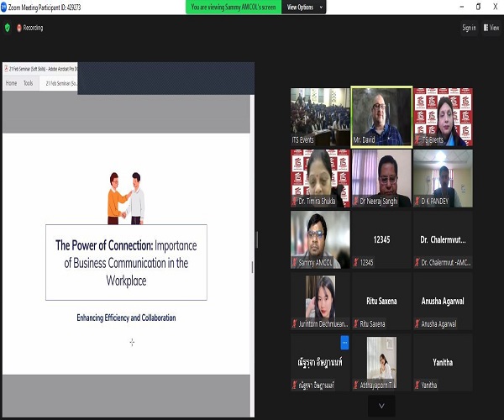
Task: Click muted mic icon on Sammy AMCOL
Action: (295, 263)
